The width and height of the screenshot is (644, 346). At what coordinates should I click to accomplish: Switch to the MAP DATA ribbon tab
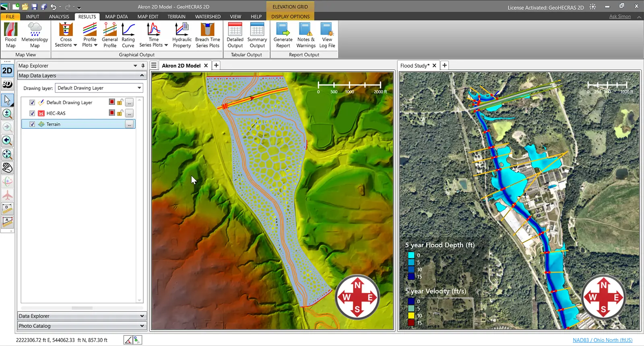click(x=116, y=16)
